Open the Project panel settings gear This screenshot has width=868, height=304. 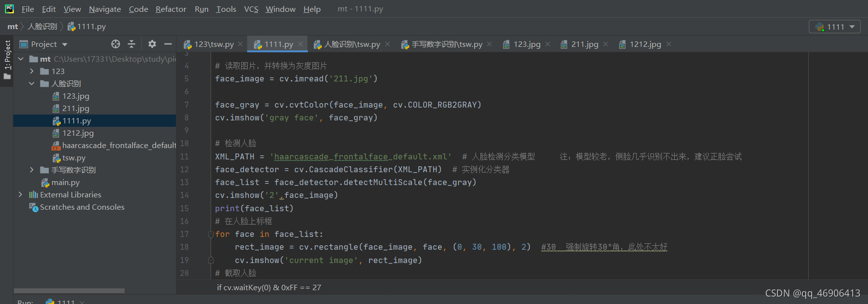152,44
